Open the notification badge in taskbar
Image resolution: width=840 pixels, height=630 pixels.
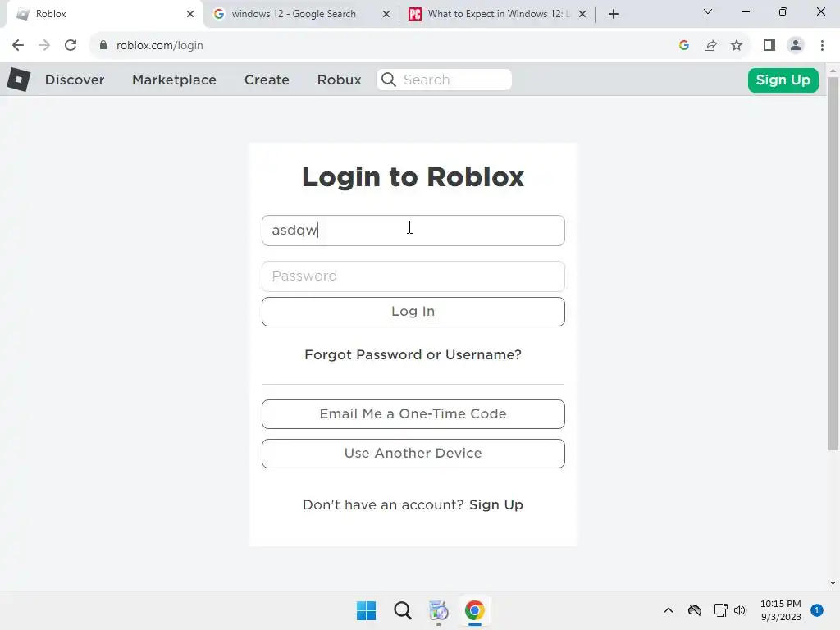(x=817, y=610)
